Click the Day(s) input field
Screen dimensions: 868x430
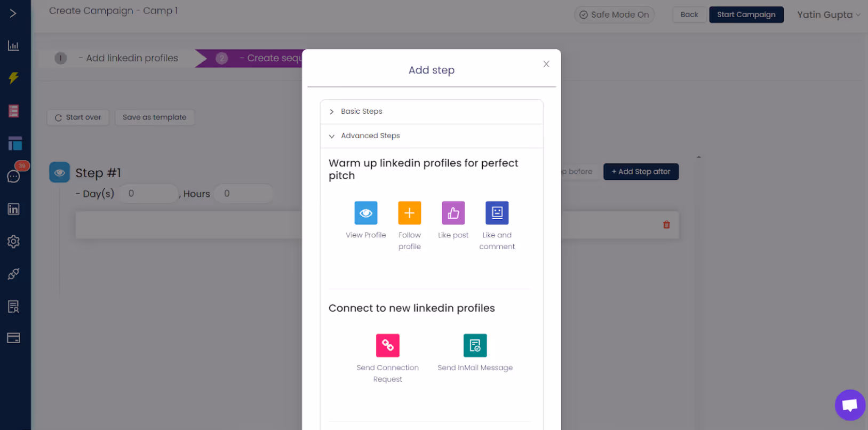click(x=148, y=193)
